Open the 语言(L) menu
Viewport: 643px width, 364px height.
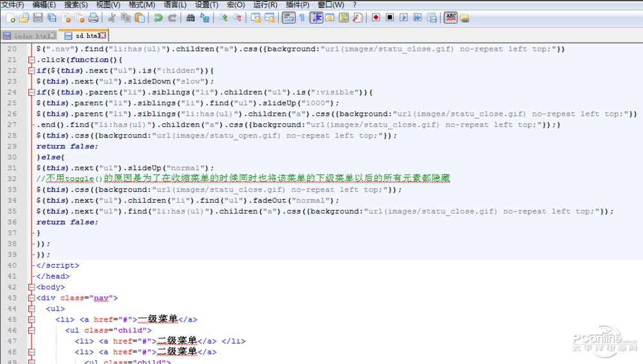click(175, 4)
